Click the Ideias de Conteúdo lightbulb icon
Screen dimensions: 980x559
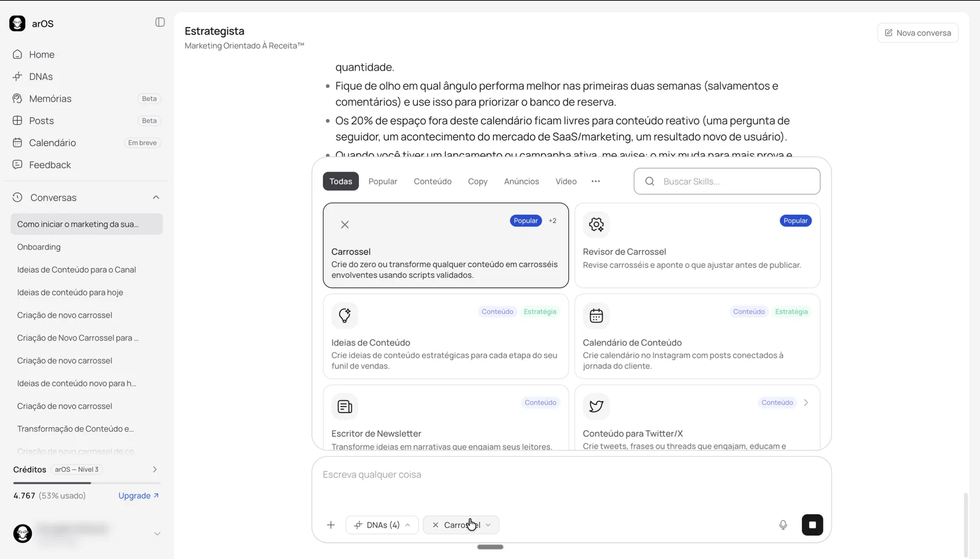coord(345,315)
